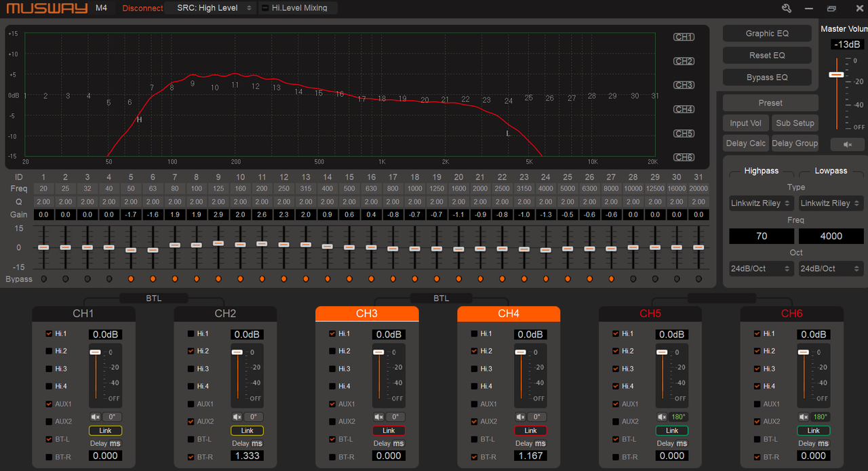
Task: Select CH5 channel header
Action: (650, 314)
